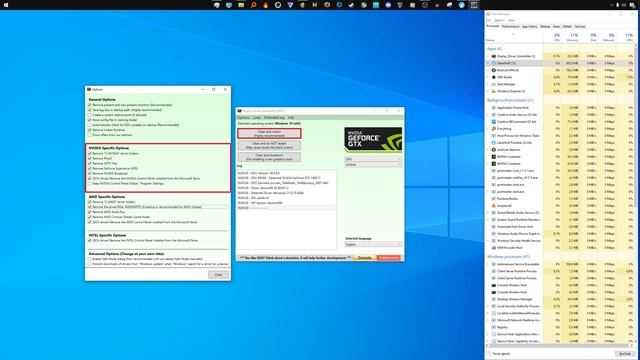Enable Safe Mode dialog advanced option
The image size is (640, 360).
90,259
